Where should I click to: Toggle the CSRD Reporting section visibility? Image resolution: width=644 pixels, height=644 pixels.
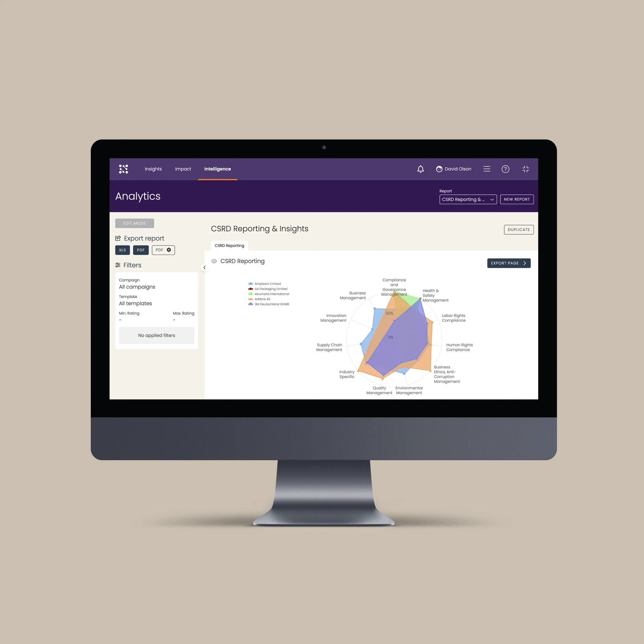(x=215, y=260)
